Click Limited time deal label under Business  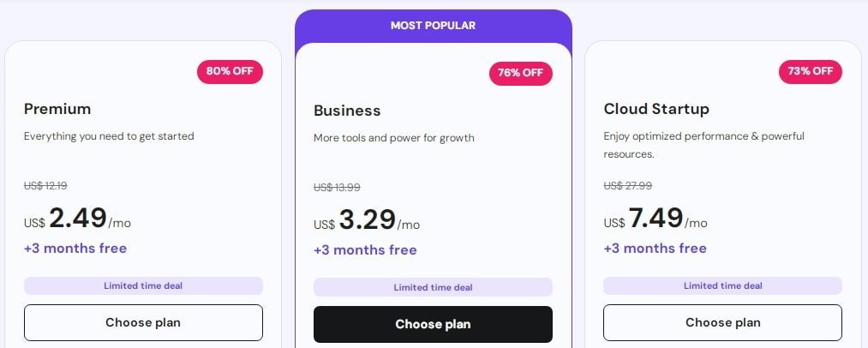coord(433,287)
